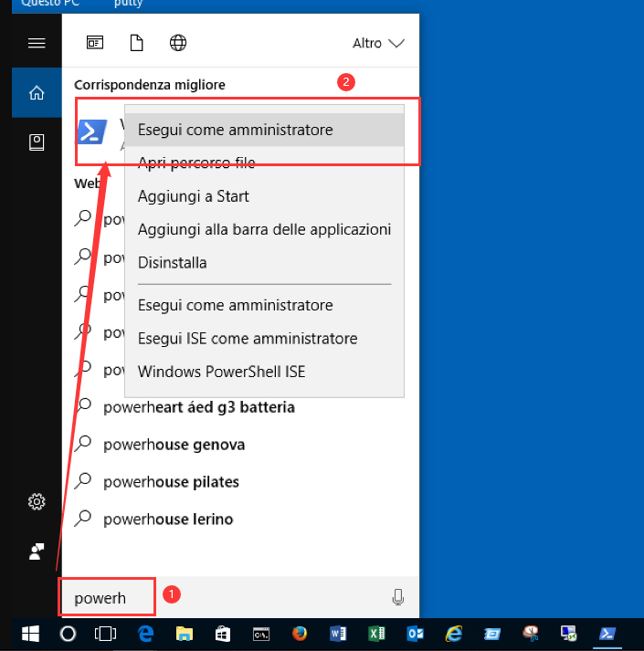644x651 pixels.
Task: Activate the microphone voice search icon
Action: coord(397,597)
